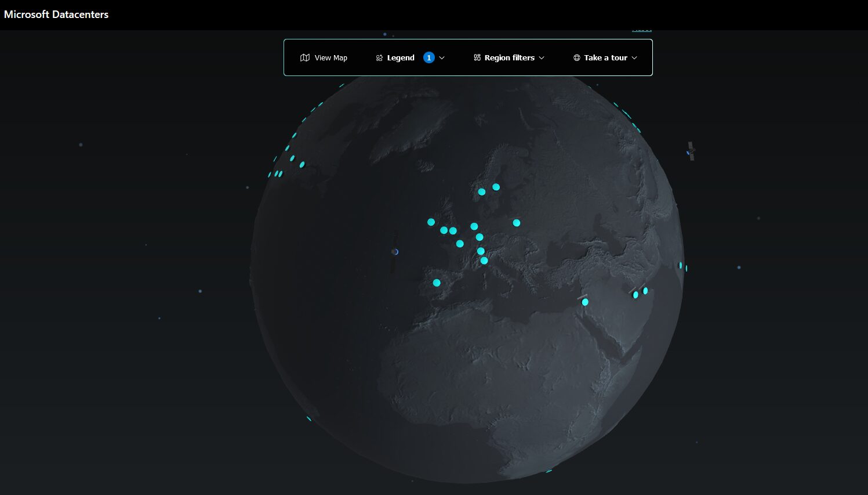Select the datacenter marker in northern Italy
Screen dimensions: 868x495
pos(484,261)
